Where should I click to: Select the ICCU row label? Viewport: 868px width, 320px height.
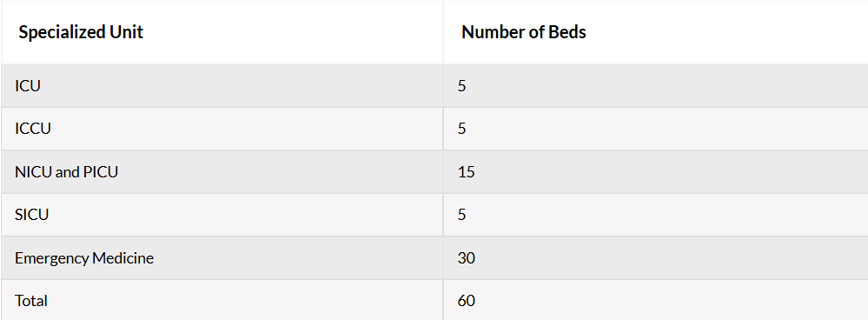pyautogui.click(x=33, y=129)
